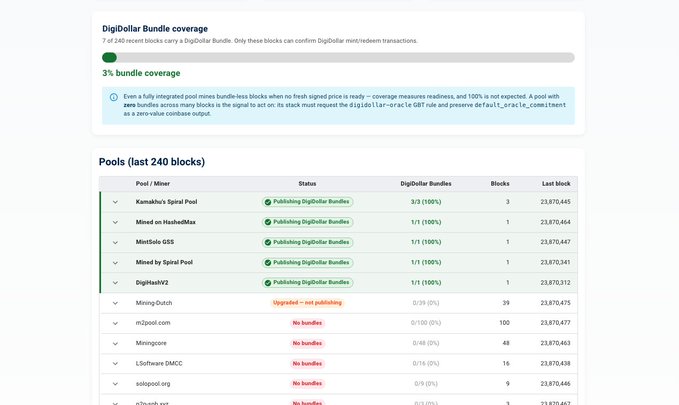Click the Publishing badge for Mined on HashedMax
679x405 pixels.
click(307, 222)
